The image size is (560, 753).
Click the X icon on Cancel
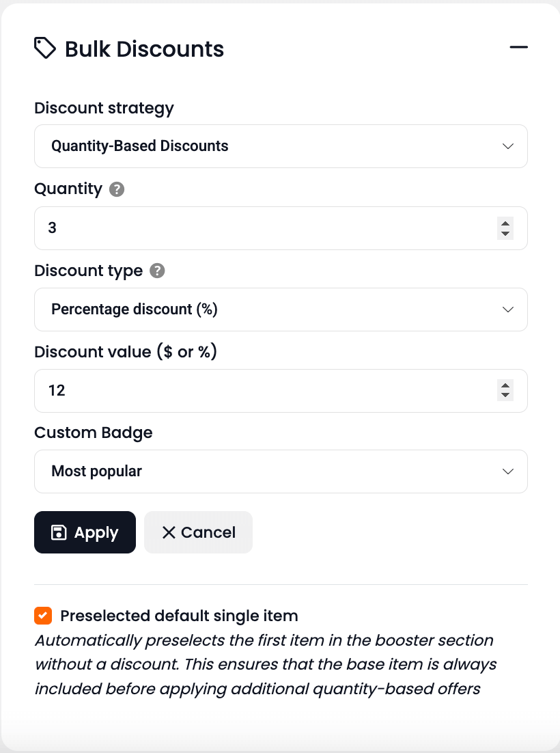pyautogui.click(x=169, y=532)
